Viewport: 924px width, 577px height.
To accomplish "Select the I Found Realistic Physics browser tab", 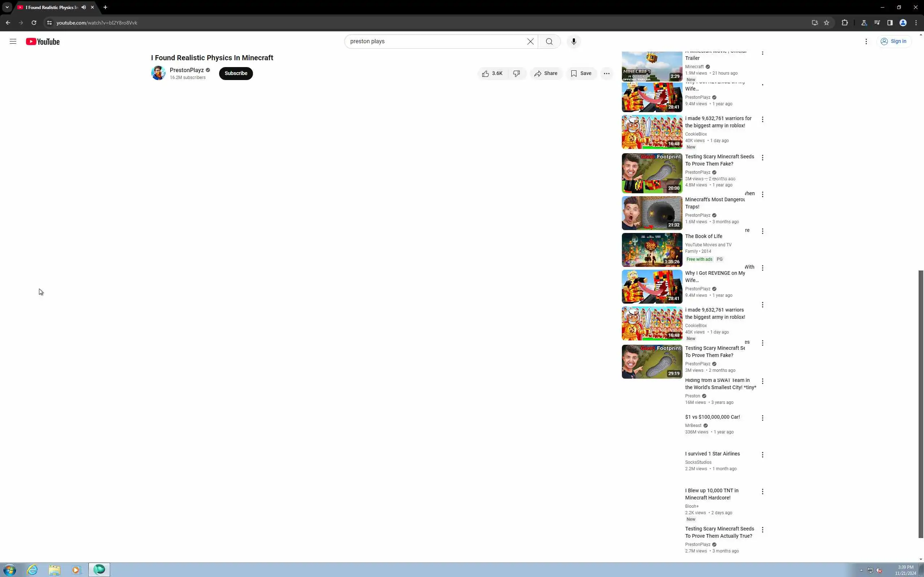I will (x=50, y=7).
